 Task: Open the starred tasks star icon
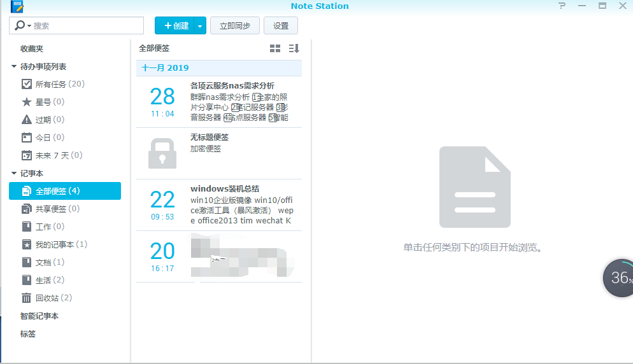[x=27, y=102]
